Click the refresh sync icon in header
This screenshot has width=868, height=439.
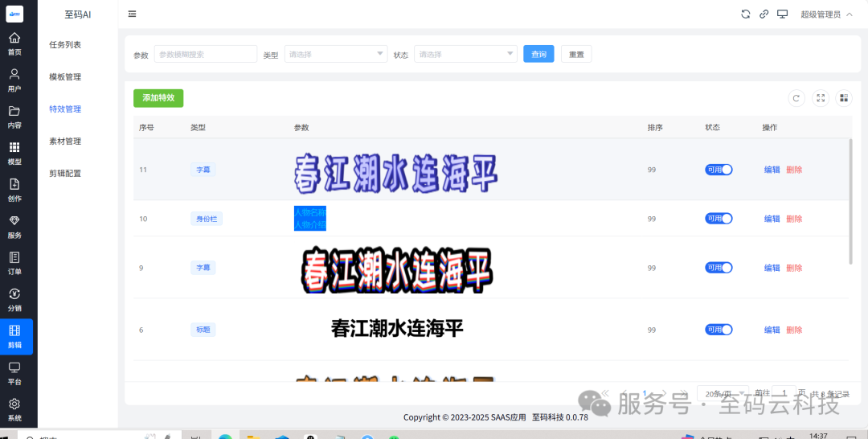(746, 14)
